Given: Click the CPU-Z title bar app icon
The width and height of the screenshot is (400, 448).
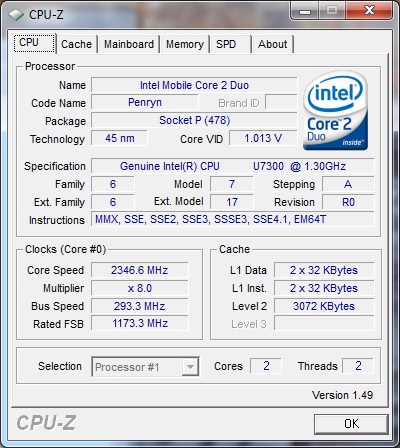Looking at the screenshot, I should pos(16,15).
